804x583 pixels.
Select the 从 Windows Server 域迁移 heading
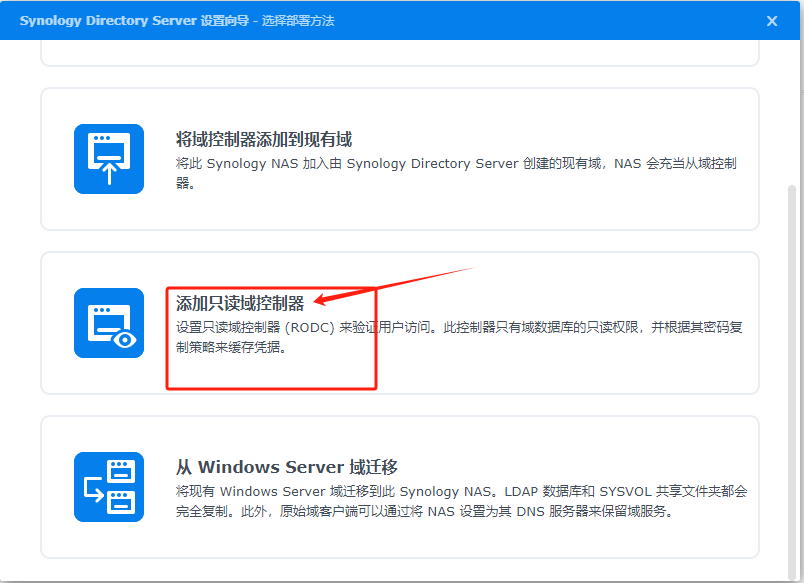click(x=287, y=467)
